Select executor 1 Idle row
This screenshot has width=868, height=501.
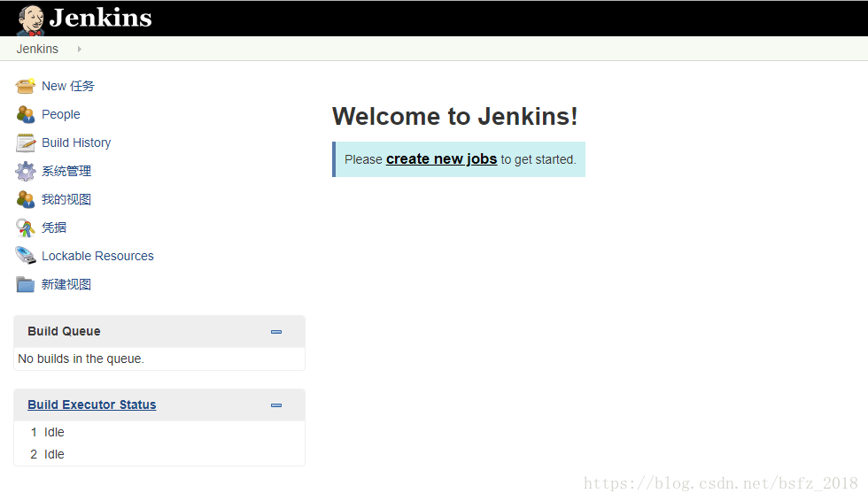pyautogui.click(x=159, y=433)
